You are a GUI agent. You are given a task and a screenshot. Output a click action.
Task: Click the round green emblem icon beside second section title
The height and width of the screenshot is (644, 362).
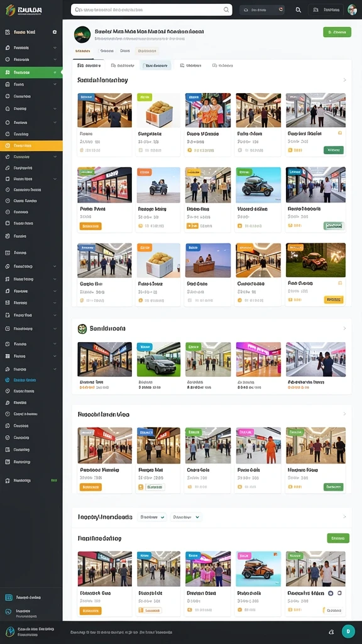[x=82, y=328]
